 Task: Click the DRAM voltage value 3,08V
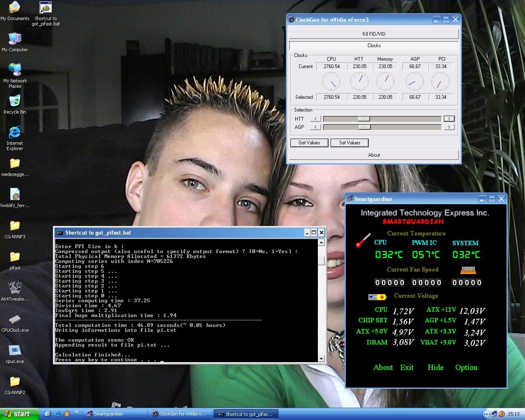(x=403, y=342)
